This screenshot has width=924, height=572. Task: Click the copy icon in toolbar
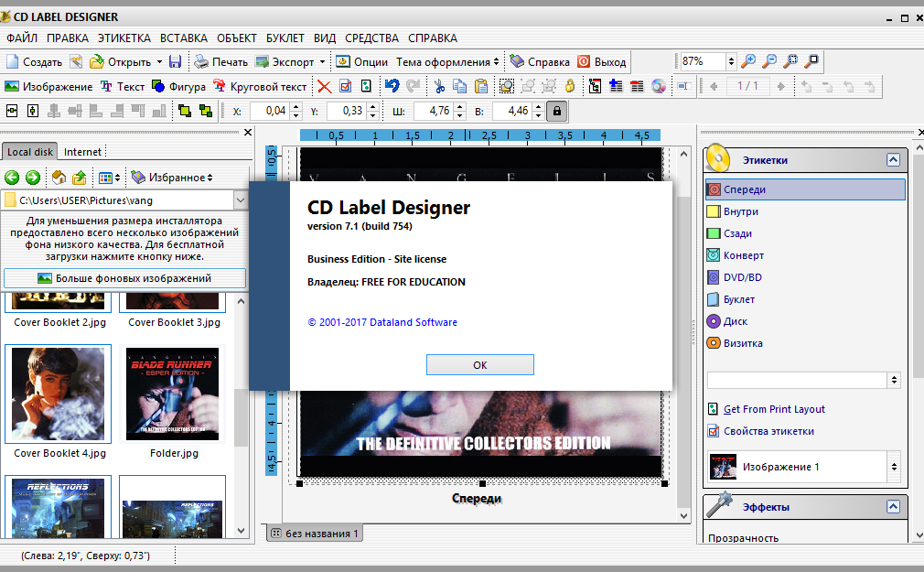tap(459, 87)
